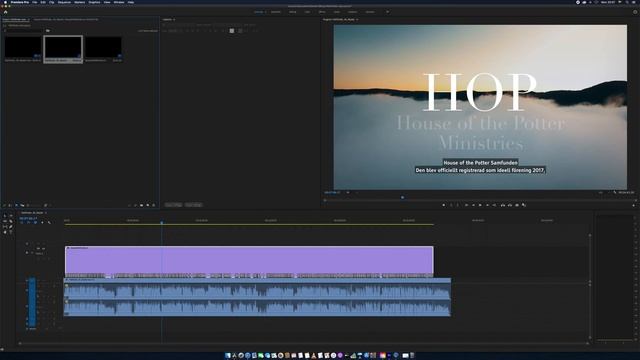Open the Graphics menu
The image size is (640, 360).
click(94, 2)
